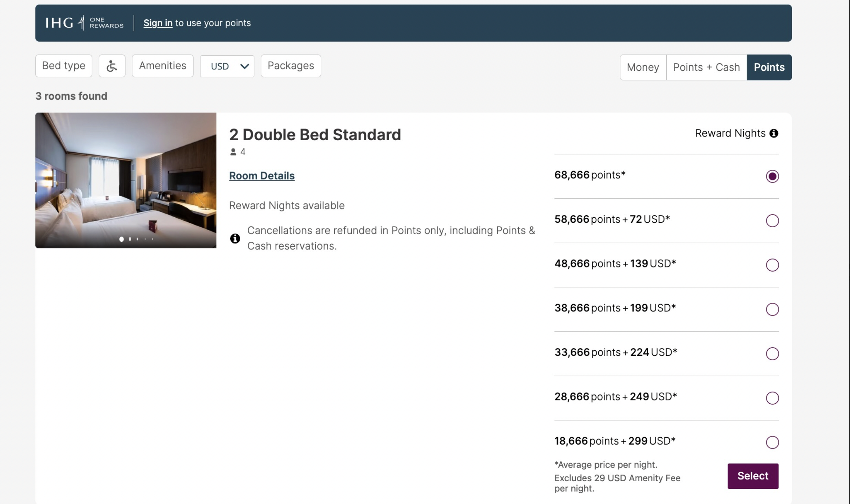Open the Amenities filter menu
The height and width of the screenshot is (504, 850).
tap(162, 66)
